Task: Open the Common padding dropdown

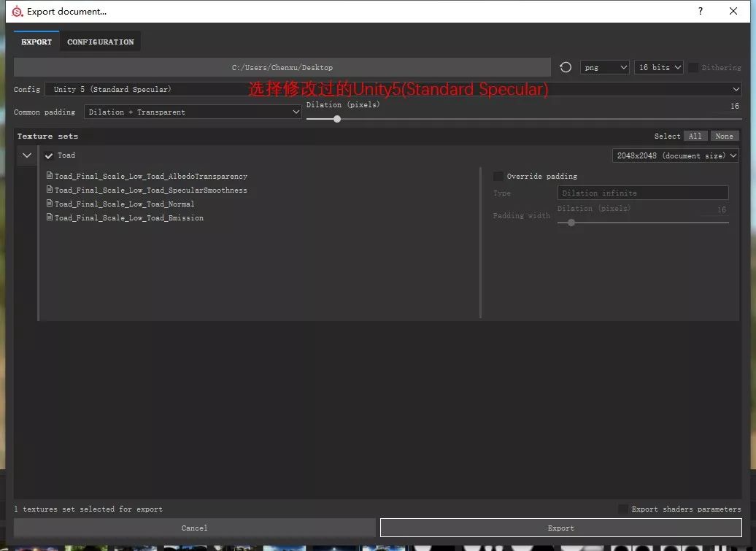Action: pos(193,112)
